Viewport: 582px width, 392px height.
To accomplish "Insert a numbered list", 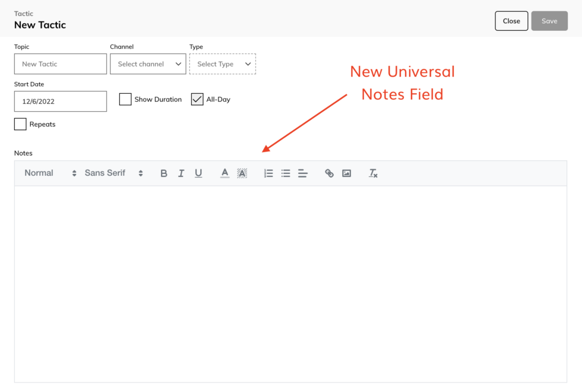I will click(x=268, y=173).
